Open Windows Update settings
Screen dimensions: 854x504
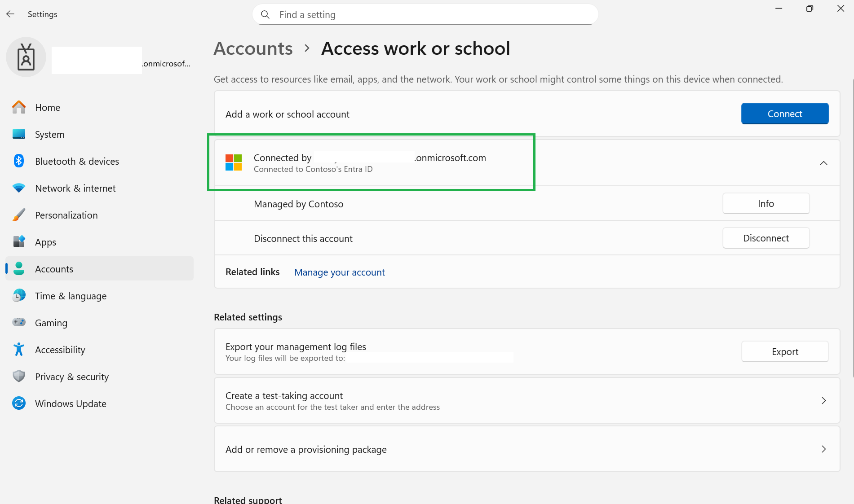click(x=99, y=403)
